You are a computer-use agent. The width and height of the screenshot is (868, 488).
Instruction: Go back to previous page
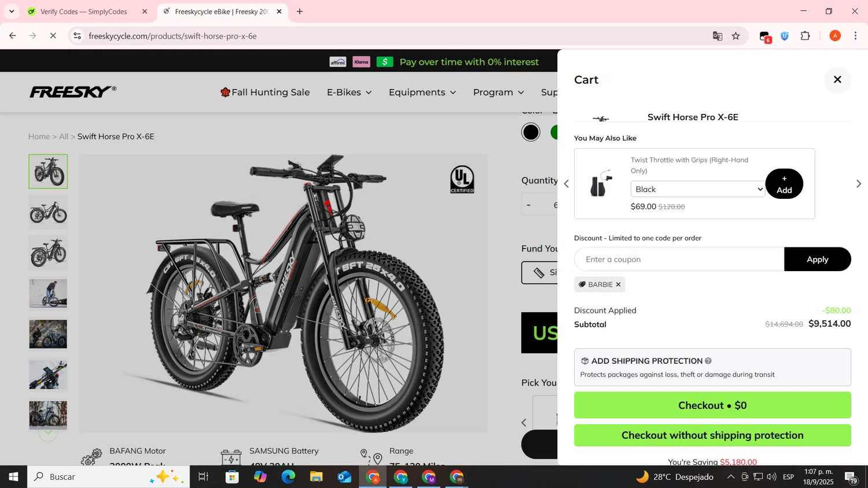[x=12, y=36]
